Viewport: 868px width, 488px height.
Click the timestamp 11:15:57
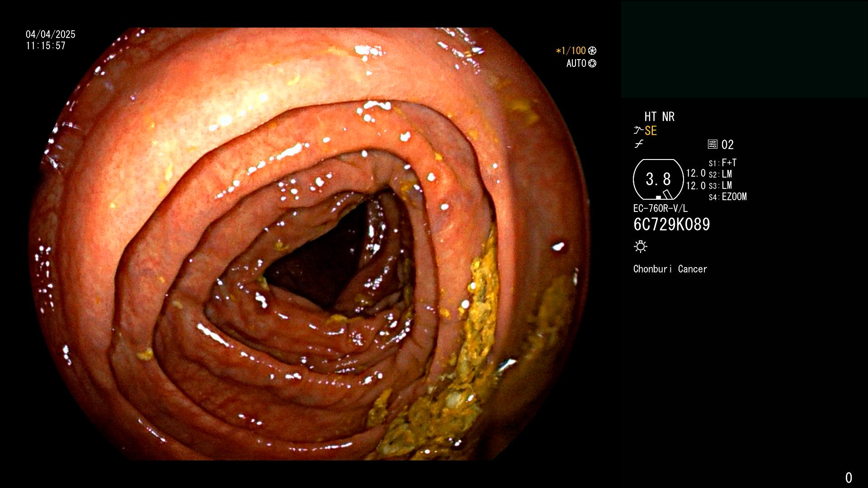click(46, 46)
